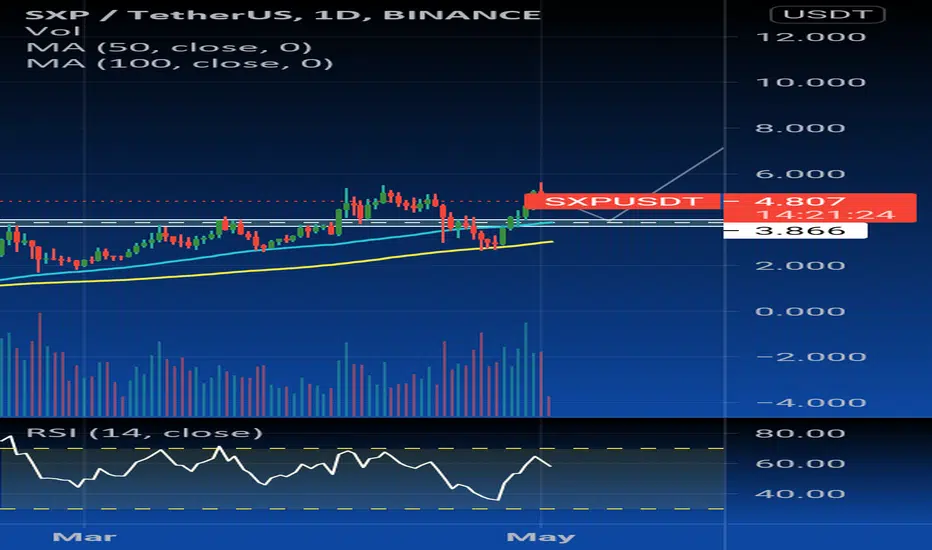Click the 0.000 price scale value
The width and height of the screenshot is (932, 550).
coord(800,311)
